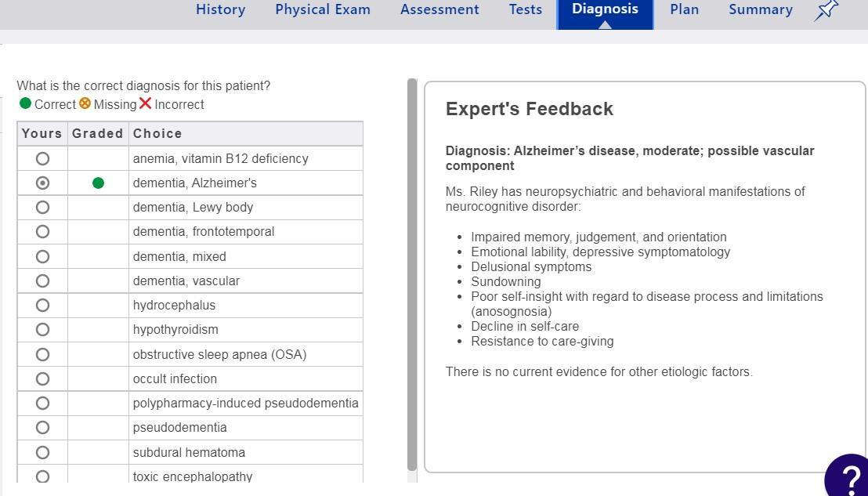Open the History tab

(x=220, y=10)
